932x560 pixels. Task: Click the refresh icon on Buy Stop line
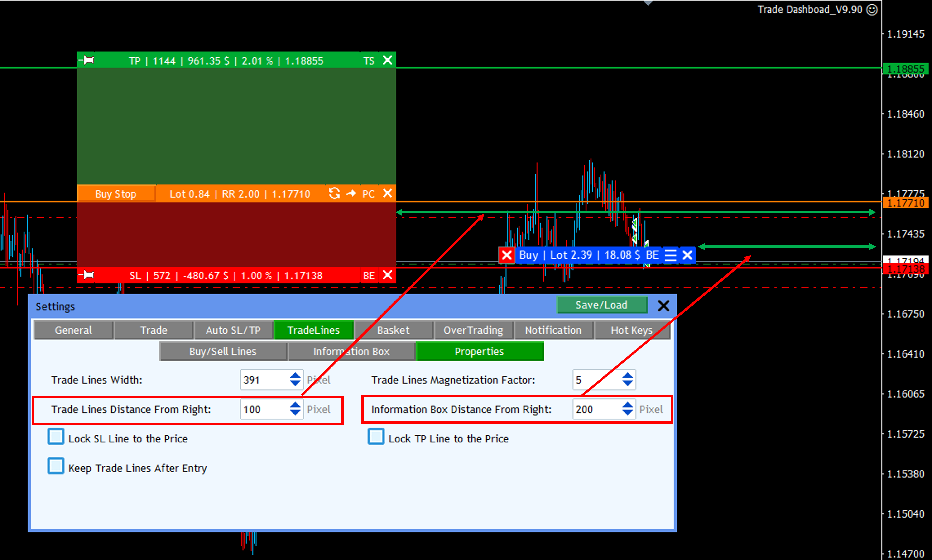[x=334, y=193]
